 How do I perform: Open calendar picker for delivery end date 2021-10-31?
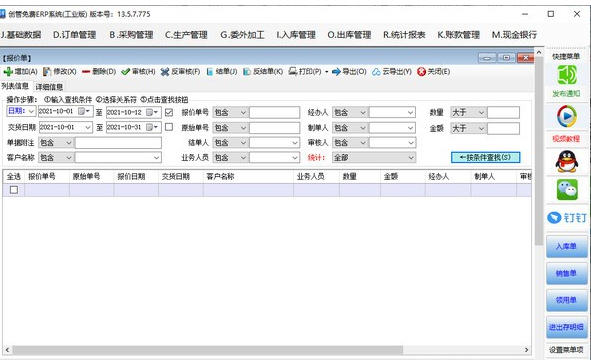click(x=152, y=127)
